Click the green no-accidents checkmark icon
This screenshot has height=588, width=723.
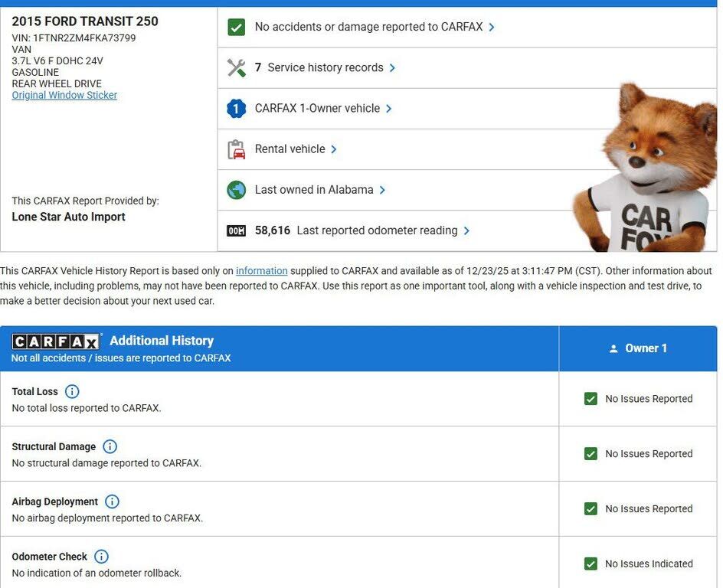click(236, 28)
